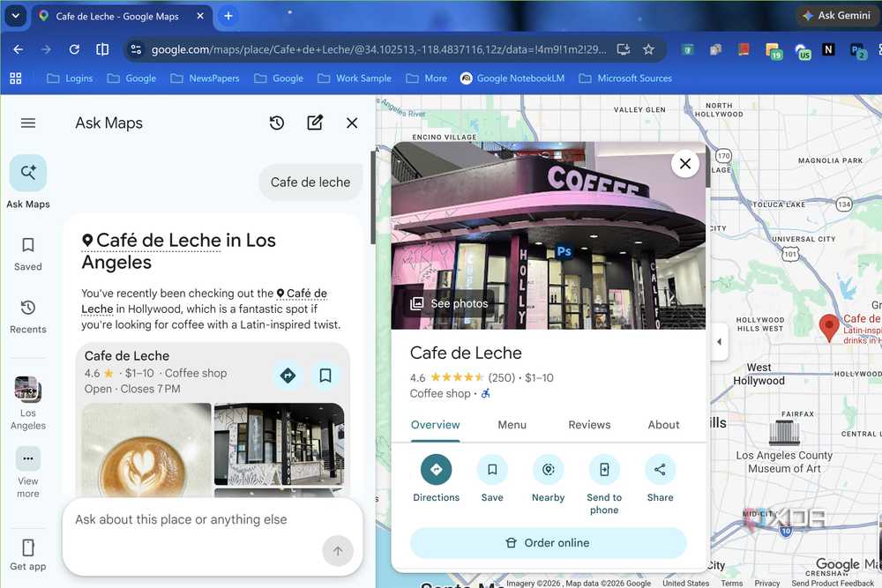The width and height of the screenshot is (882, 588).
Task: Open the tab search dropdown arrow
Action: click(x=16, y=16)
